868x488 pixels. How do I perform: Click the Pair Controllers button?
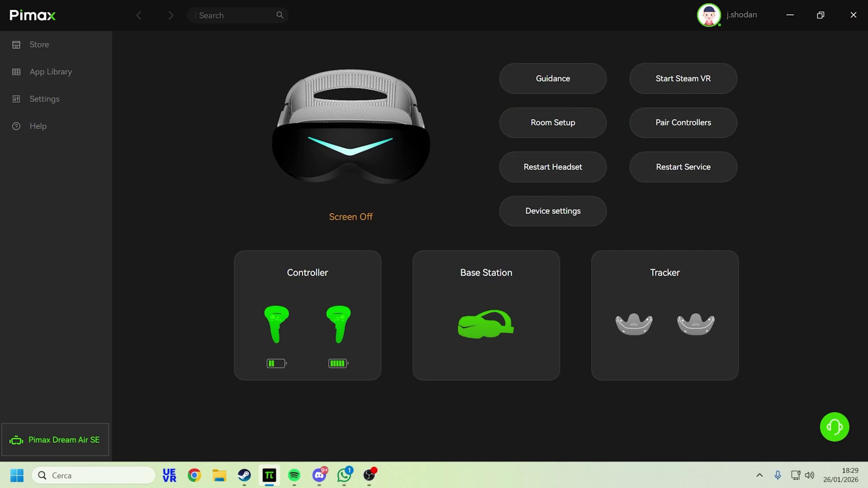(683, 122)
